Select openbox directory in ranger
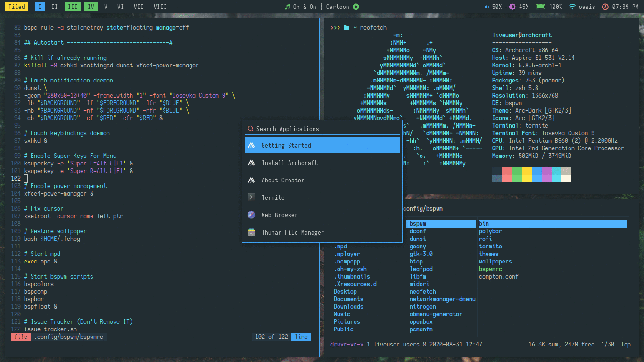644x362 pixels. click(x=421, y=322)
